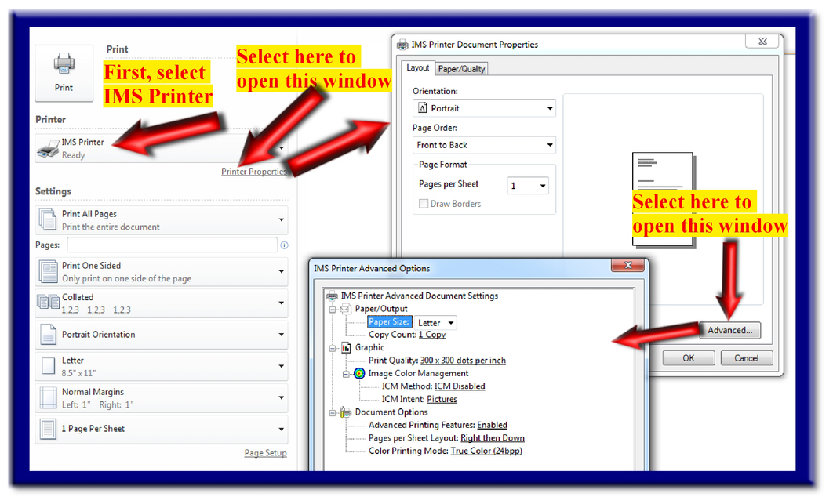Click the Graphic chart icon
The height and width of the screenshot is (504, 833).
pos(347,348)
